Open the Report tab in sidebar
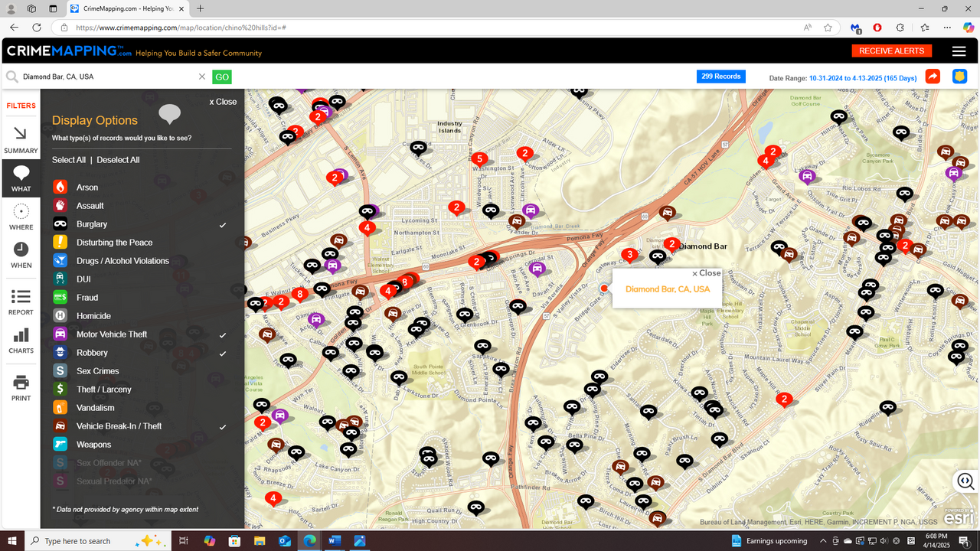 tap(21, 302)
